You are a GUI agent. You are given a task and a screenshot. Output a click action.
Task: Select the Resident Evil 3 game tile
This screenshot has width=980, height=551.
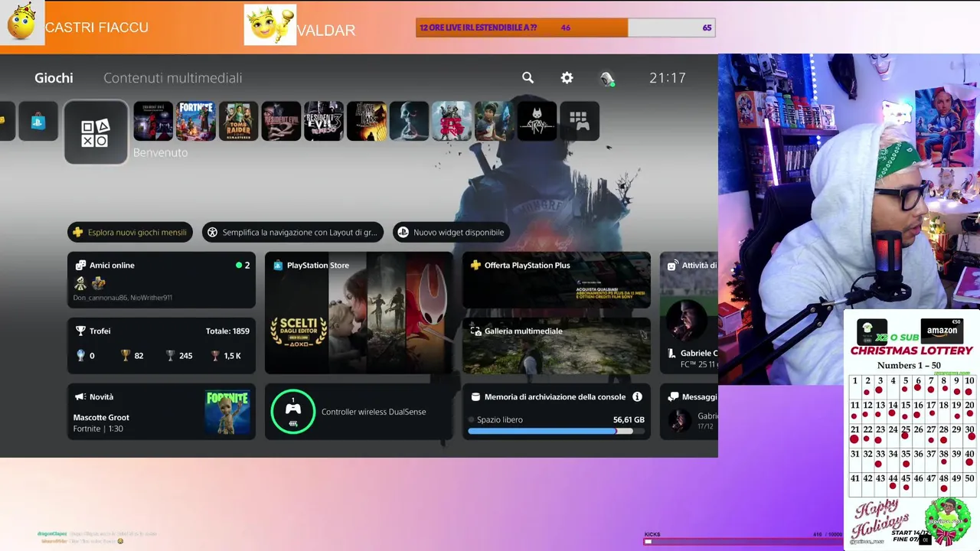(324, 122)
